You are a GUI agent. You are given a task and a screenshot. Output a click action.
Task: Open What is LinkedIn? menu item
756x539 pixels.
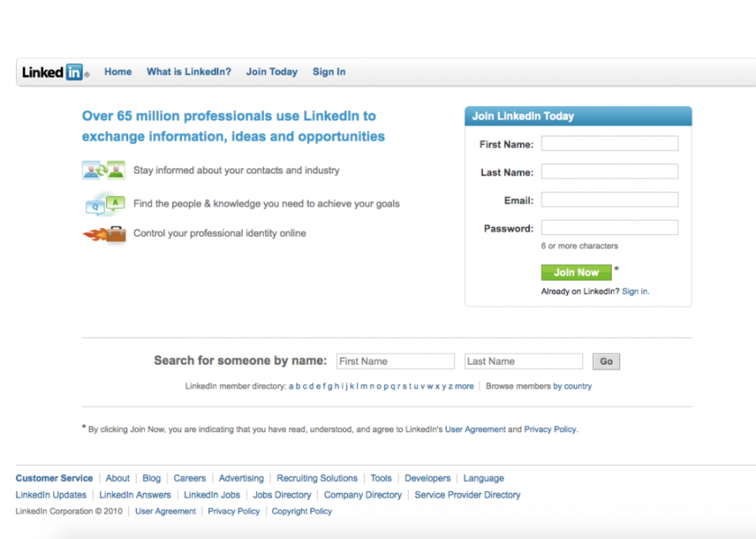click(x=189, y=72)
